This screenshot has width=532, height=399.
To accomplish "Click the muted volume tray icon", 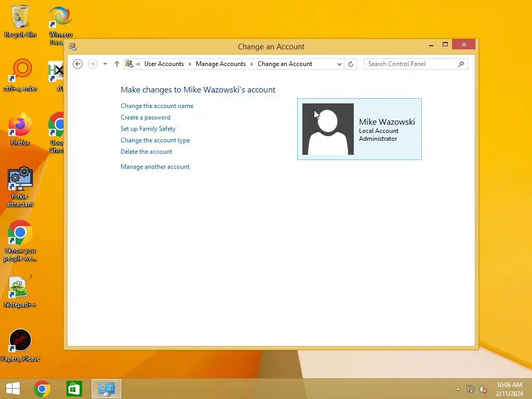I will click(x=483, y=389).
